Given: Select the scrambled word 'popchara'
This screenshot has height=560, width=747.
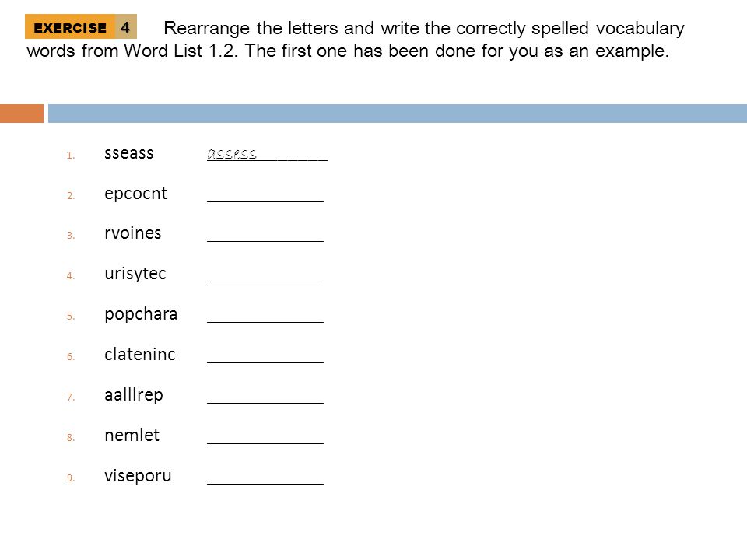Looking at the screenshot, I should pos(141,314).
